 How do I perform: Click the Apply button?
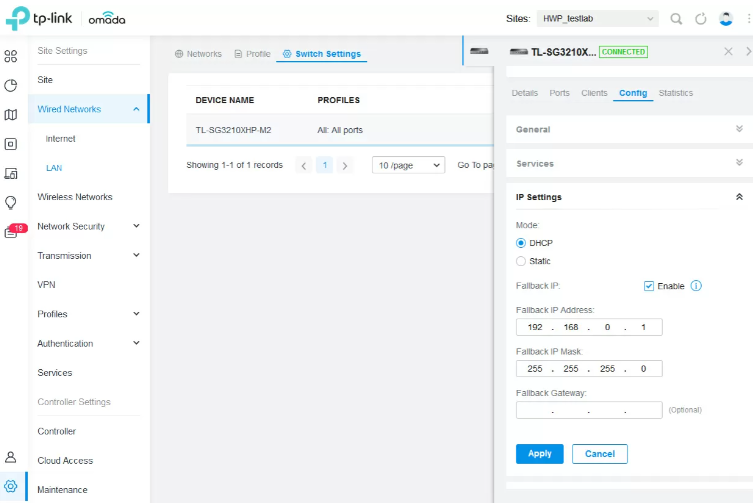tap(539, 454)
